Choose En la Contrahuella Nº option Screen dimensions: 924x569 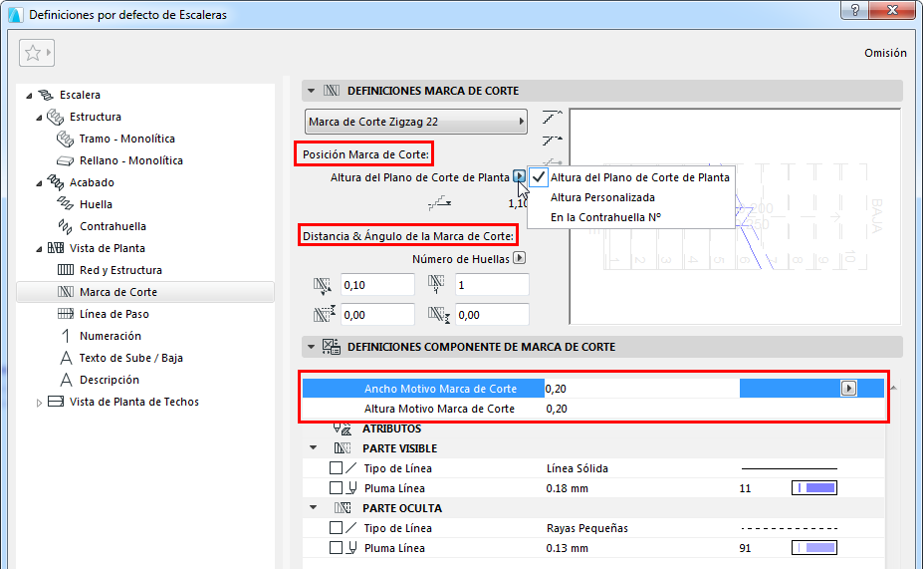[605, 217]
